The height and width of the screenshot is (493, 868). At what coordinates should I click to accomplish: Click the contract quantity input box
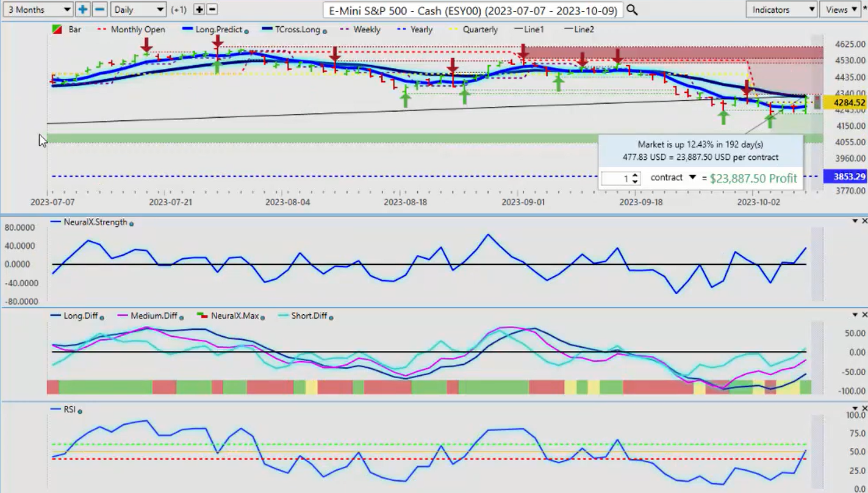[x=615, y=178]
